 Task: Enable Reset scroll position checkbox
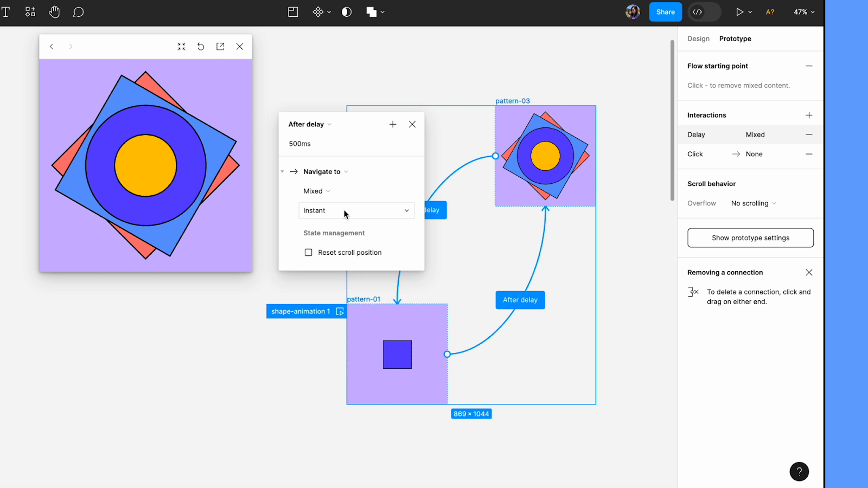point(308,253)
